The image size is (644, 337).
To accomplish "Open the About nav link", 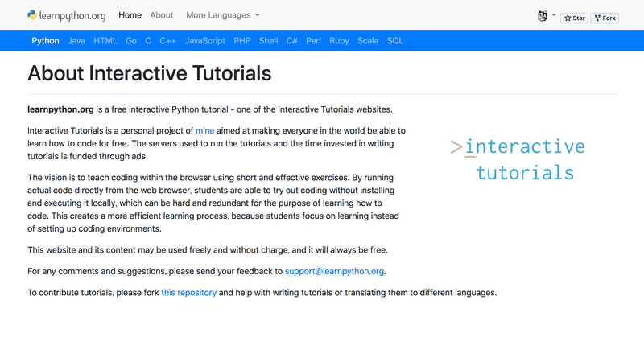I will pos(162,15).
